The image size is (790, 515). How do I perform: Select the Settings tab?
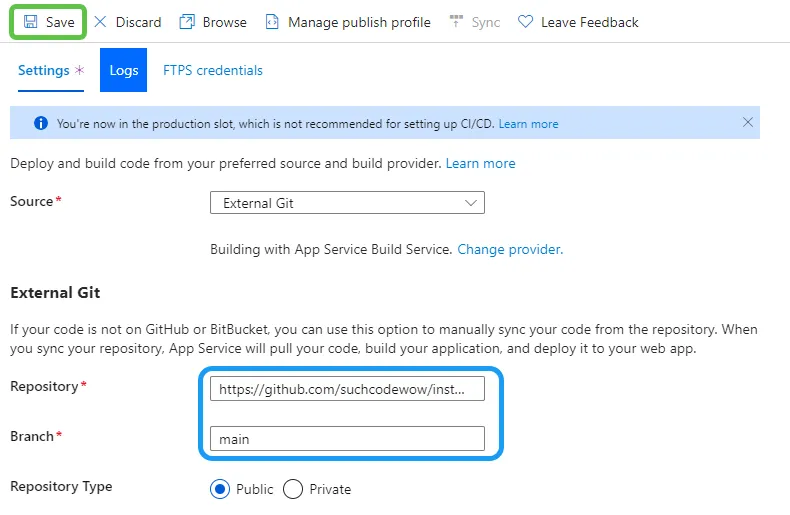coord(44,71)
